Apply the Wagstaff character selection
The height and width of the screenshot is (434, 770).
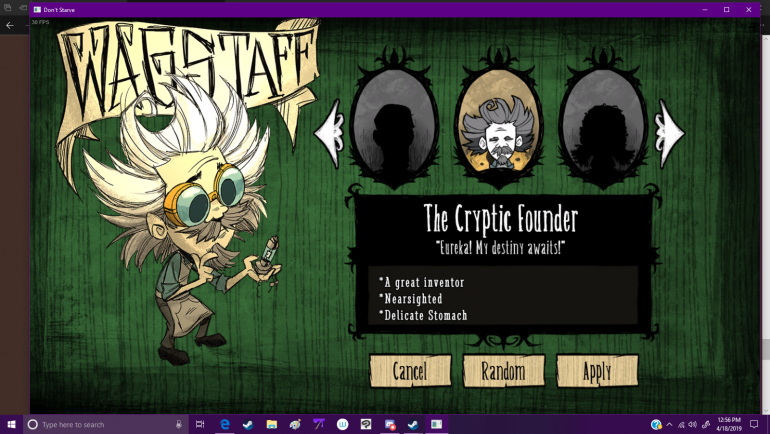point(597,371)
